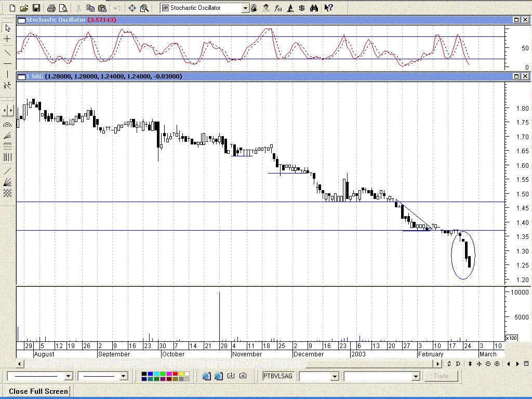Select the Gann grid tool
Screen dimensions: 532x399
pos(7,193)
